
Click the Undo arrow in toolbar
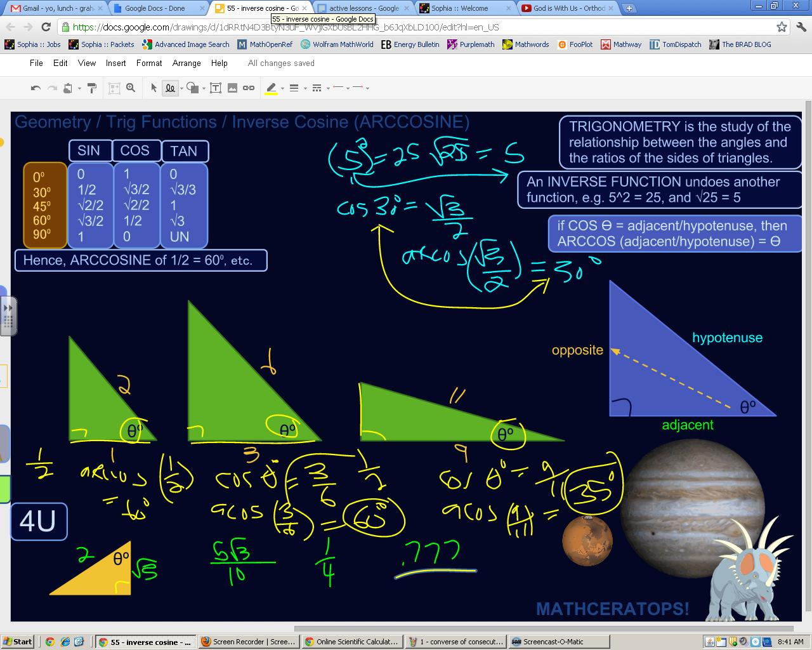click(36, 88)
